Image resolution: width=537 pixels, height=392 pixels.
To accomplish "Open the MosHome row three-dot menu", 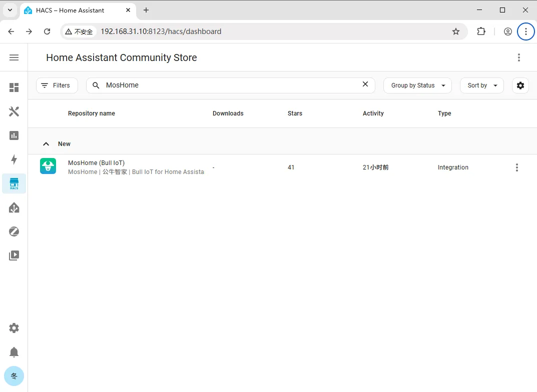I will click(x=517, y=167).
